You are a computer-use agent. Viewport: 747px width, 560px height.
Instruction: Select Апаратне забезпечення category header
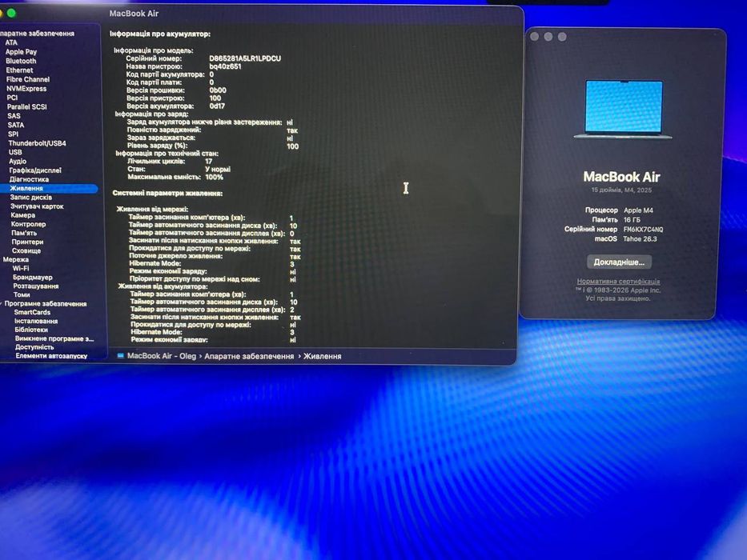(37, 34)
